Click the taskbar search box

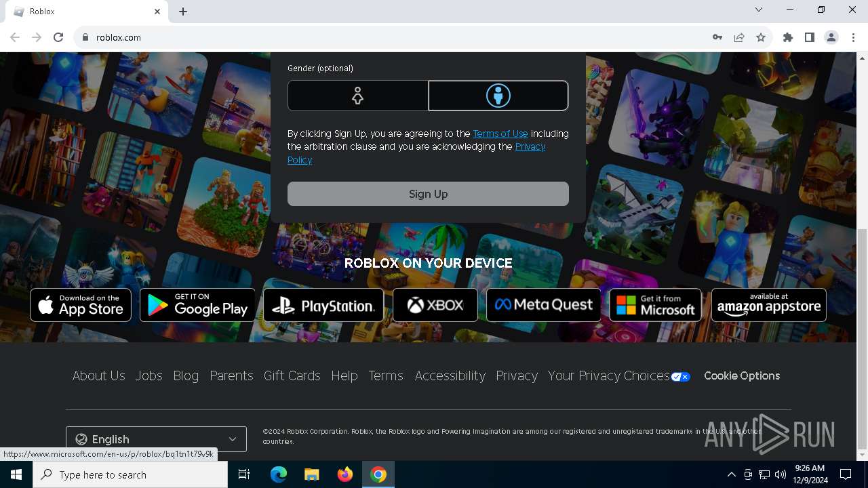coord(130,474)
